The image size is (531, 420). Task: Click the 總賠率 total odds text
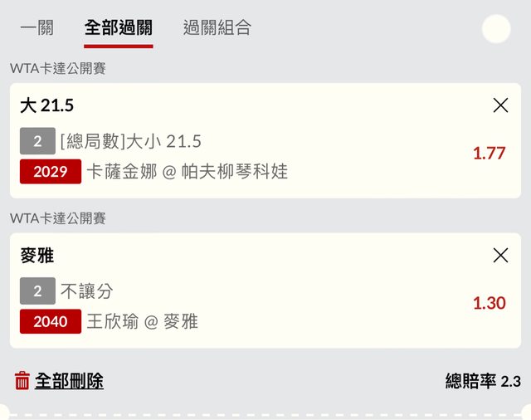483,381
